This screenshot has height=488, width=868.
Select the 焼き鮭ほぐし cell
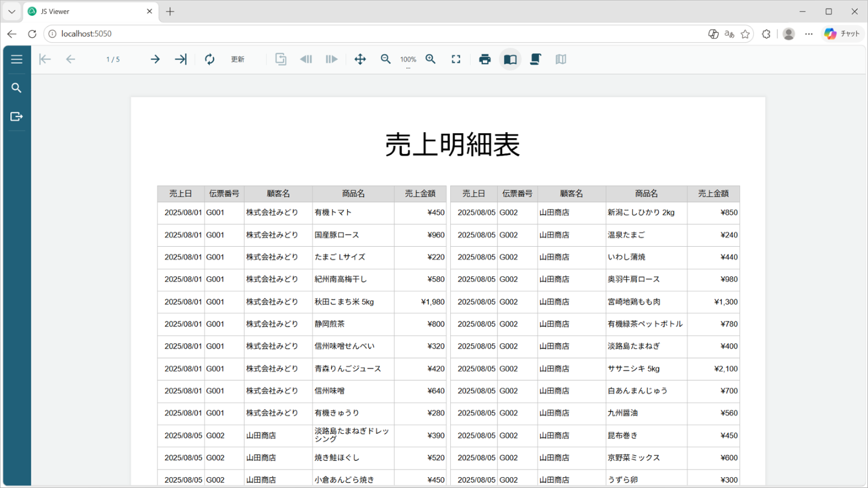353,458
